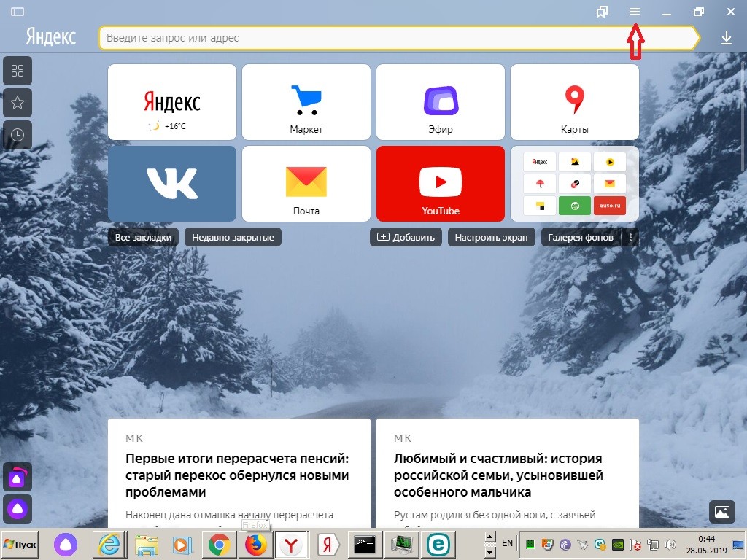This screenshot has width=747, height=560.
Task: Open Firefox from the Windows taskbar
Action: [x=255, y=544]
